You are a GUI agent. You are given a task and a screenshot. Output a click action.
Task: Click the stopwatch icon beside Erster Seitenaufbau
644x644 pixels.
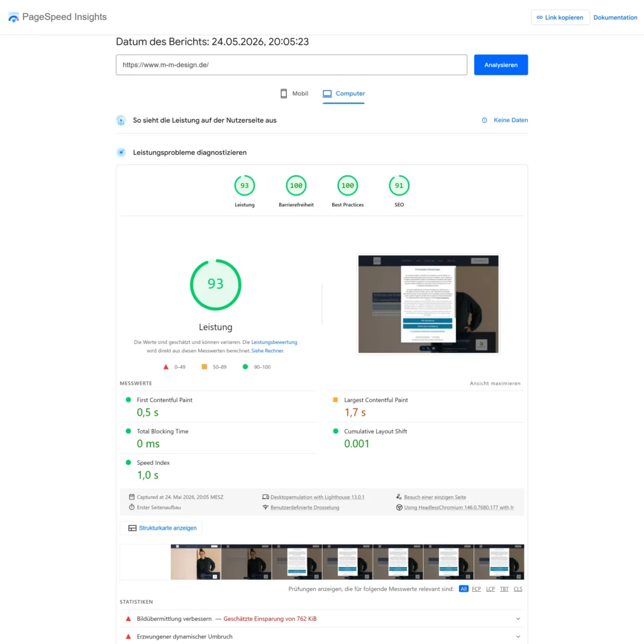tap(131, 507)
